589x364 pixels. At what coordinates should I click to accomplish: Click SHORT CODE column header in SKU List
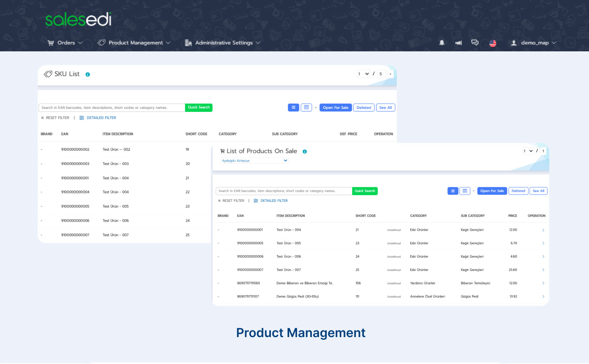196,134
